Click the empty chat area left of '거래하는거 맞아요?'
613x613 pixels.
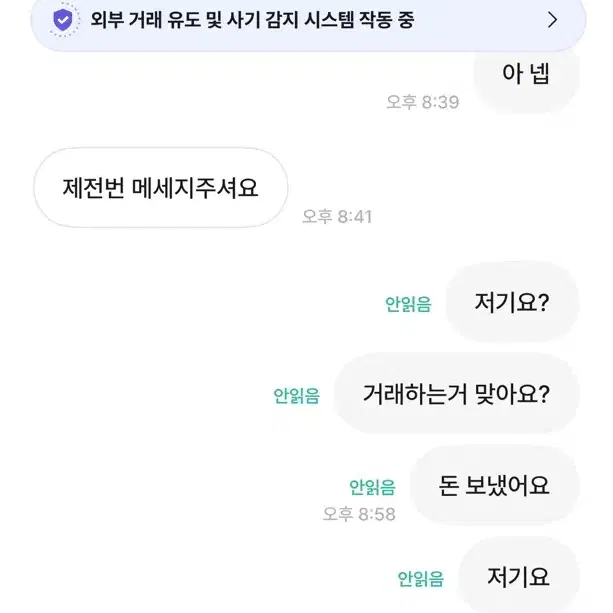(137, 394)
